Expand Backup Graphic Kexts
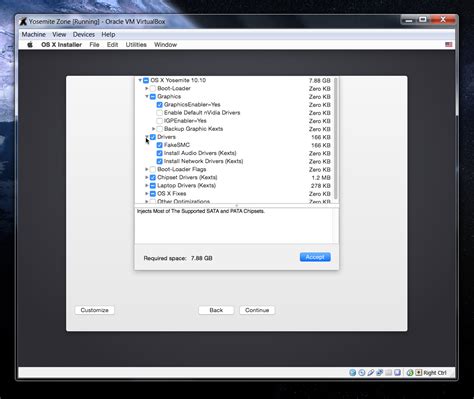The image size is (474, 399). pos(153,129)
